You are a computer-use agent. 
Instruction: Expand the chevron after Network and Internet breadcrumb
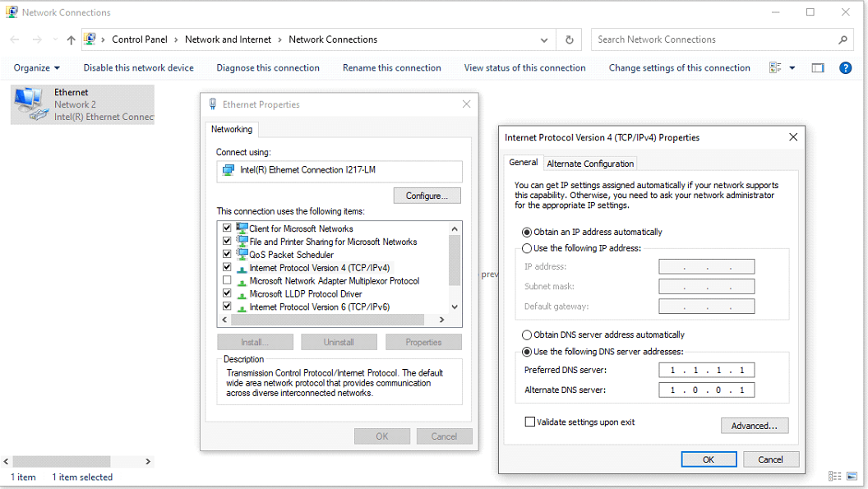coord(279,40)
